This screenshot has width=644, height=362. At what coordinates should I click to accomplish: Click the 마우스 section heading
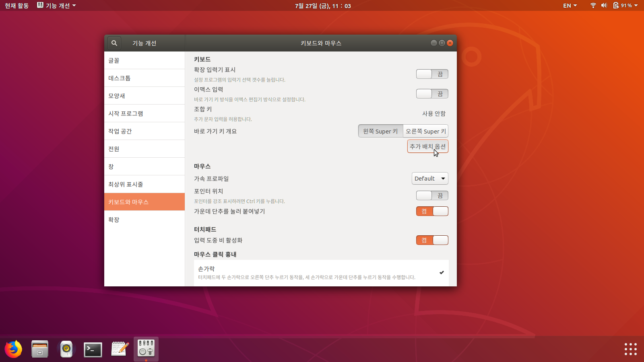pyautogui.click(x=202, y=166)
